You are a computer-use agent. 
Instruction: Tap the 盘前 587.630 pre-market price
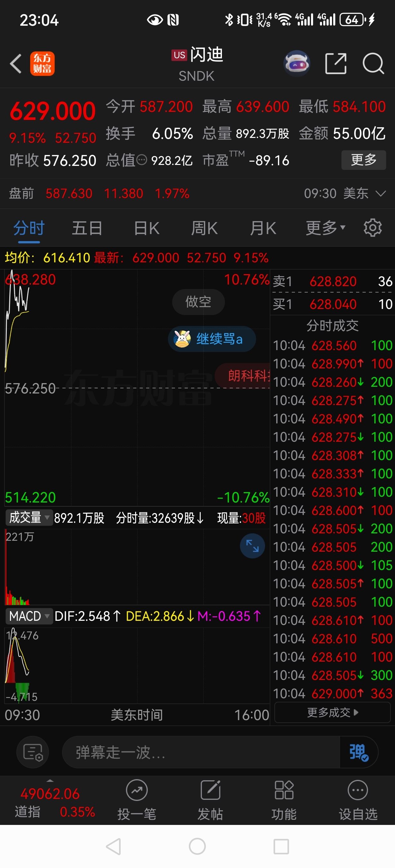[x=69, y=194]
